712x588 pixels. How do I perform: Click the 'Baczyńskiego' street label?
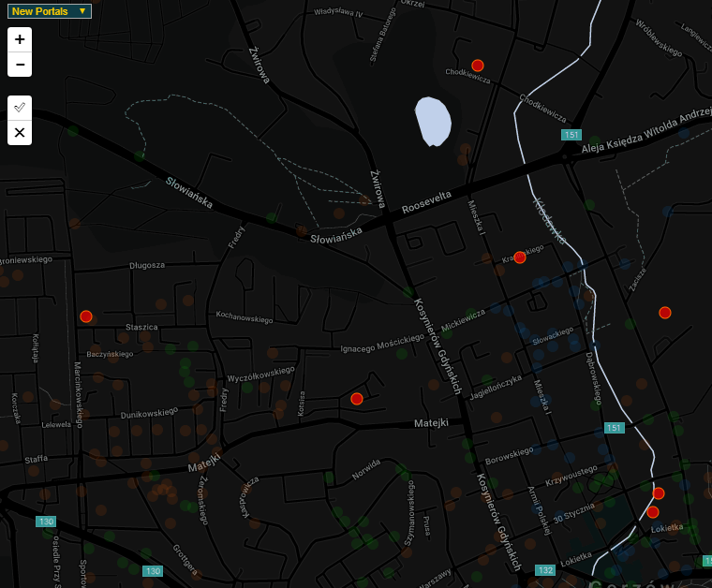pos(110,354)
